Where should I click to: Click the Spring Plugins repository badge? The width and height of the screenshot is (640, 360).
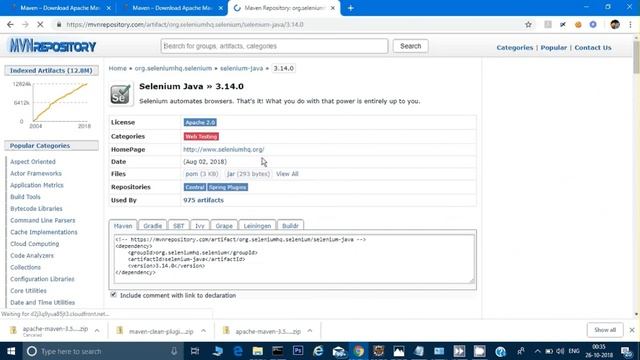point(228,187)
